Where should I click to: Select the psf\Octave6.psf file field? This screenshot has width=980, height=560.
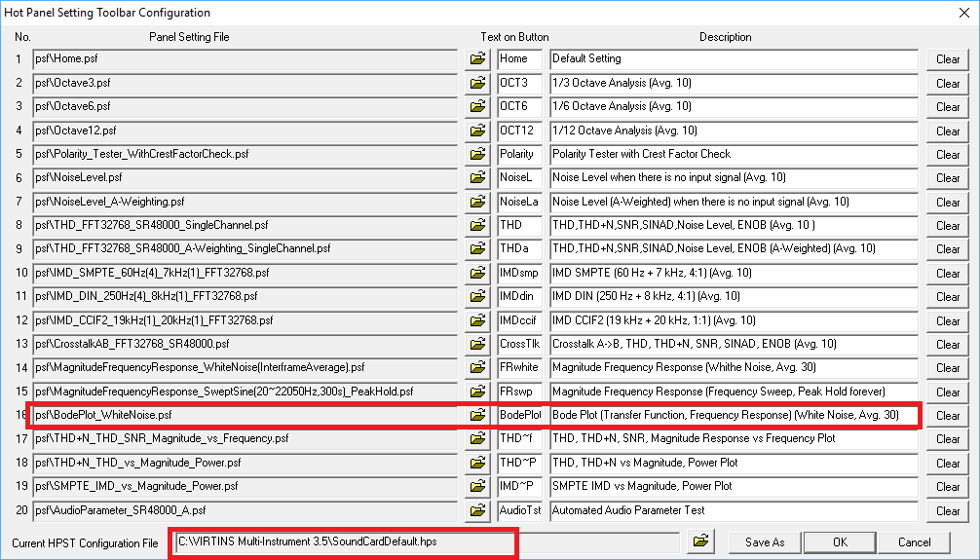(x=244, y=106)
